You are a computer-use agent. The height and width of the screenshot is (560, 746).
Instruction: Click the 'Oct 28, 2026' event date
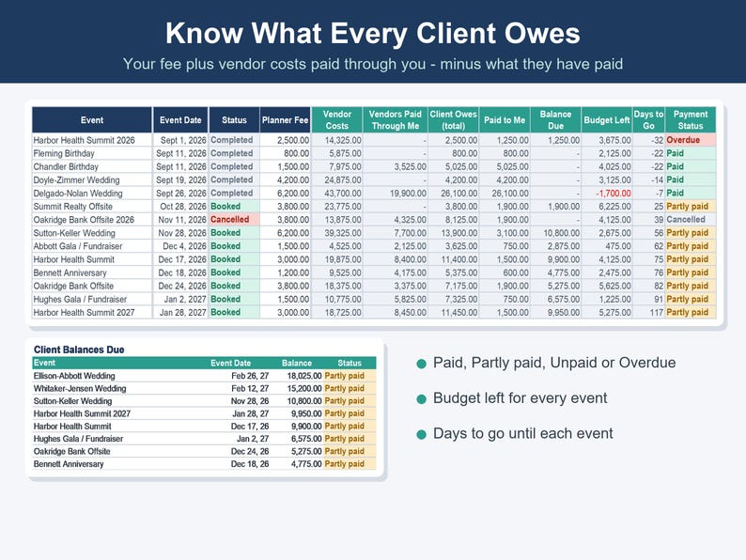[180, 207]
